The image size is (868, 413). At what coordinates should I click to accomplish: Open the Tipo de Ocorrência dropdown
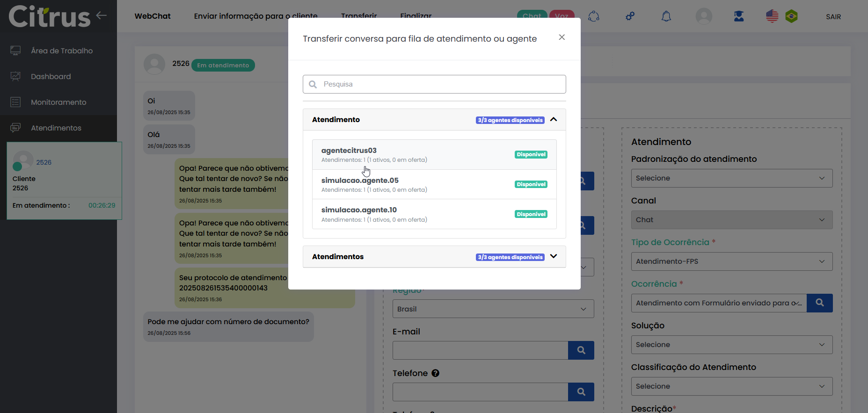pyautogui.click(x=731, y=261)
